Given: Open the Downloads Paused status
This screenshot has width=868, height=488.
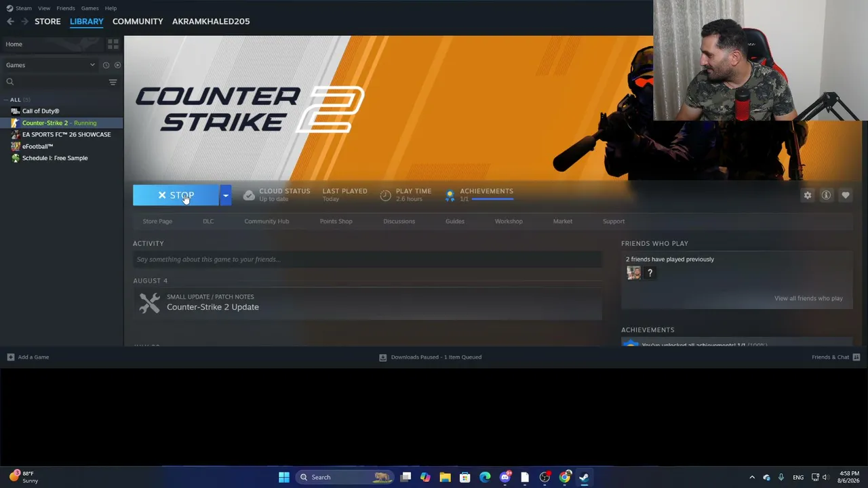Looking at the screenshot, I should (x=430, y=357).
